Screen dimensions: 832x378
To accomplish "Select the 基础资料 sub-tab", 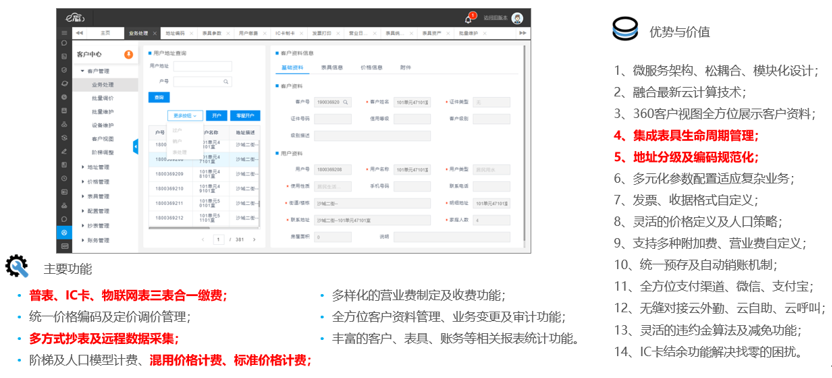I will click(292, 67).
